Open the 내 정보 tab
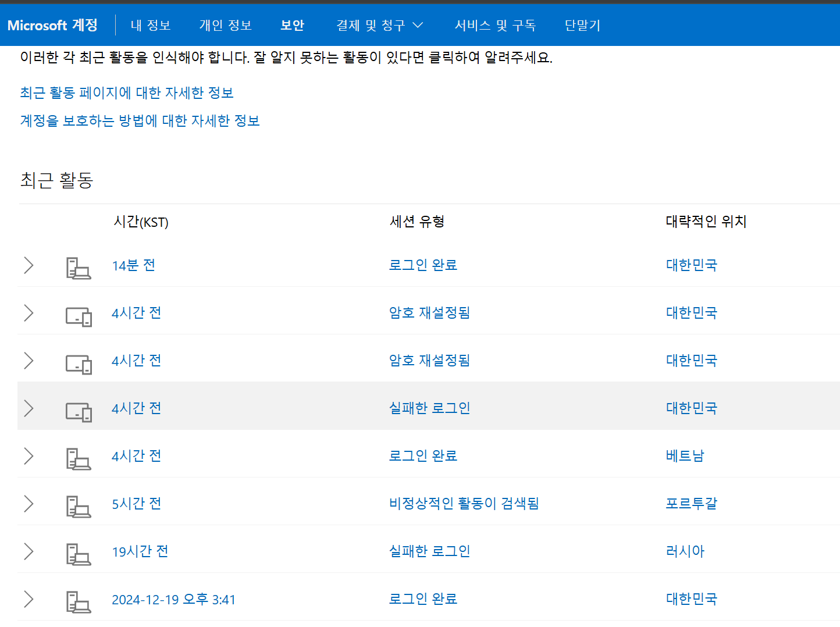This screenshot has width=840, height=627. (x=150, y=25)
